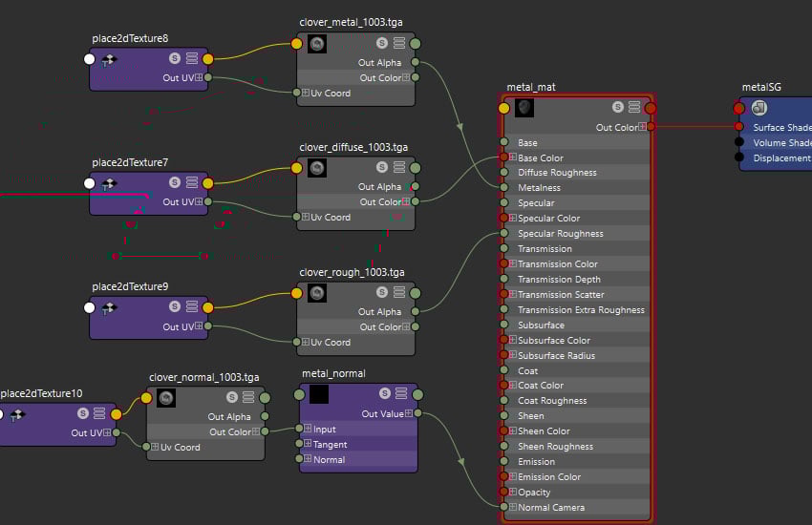Viewport: 812px width, 525px height.
Task: Click the Metalness input port on metal_mat
Action: pyautogui.click(x=503, y=188)
